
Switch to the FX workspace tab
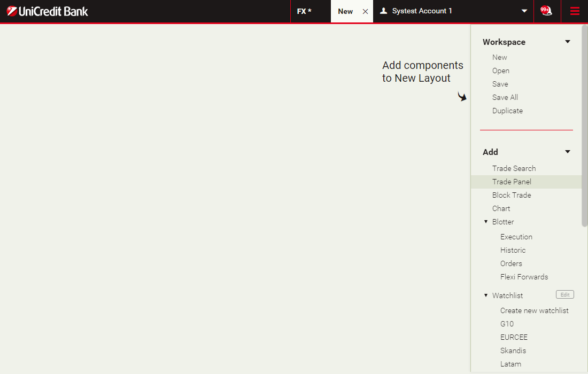304,11
